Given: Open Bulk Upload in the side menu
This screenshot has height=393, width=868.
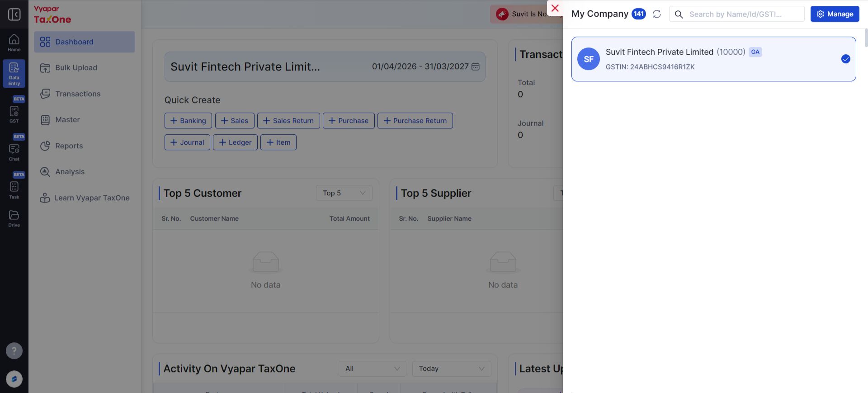Looking at the screenshot, I should coord(85,68).
